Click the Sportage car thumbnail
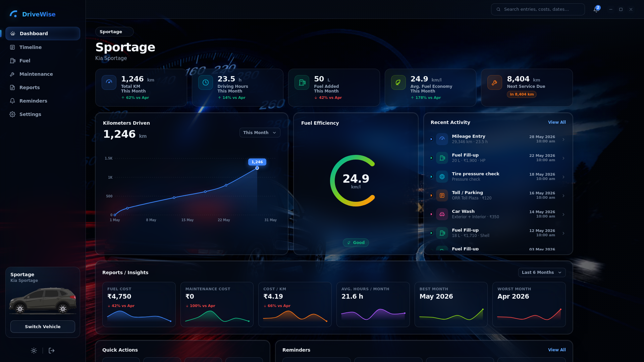Screen dimensions: 644x362 point(43,300)
